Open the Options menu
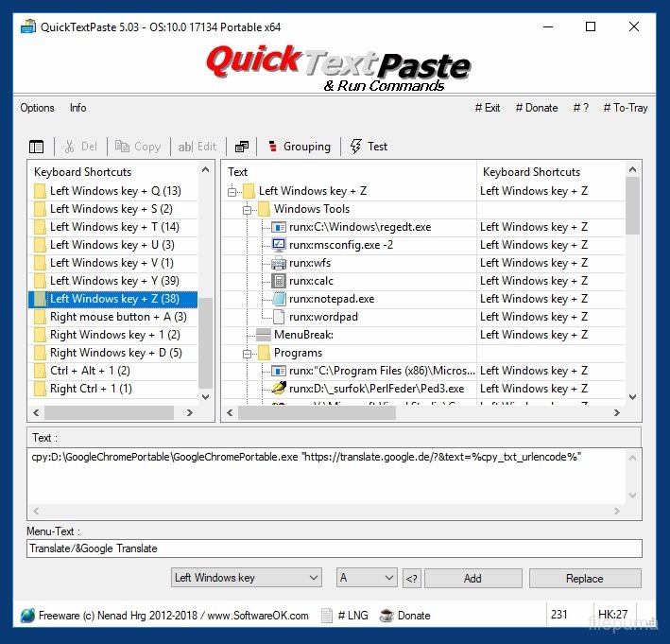670x644 pixels. pos(38,108)
